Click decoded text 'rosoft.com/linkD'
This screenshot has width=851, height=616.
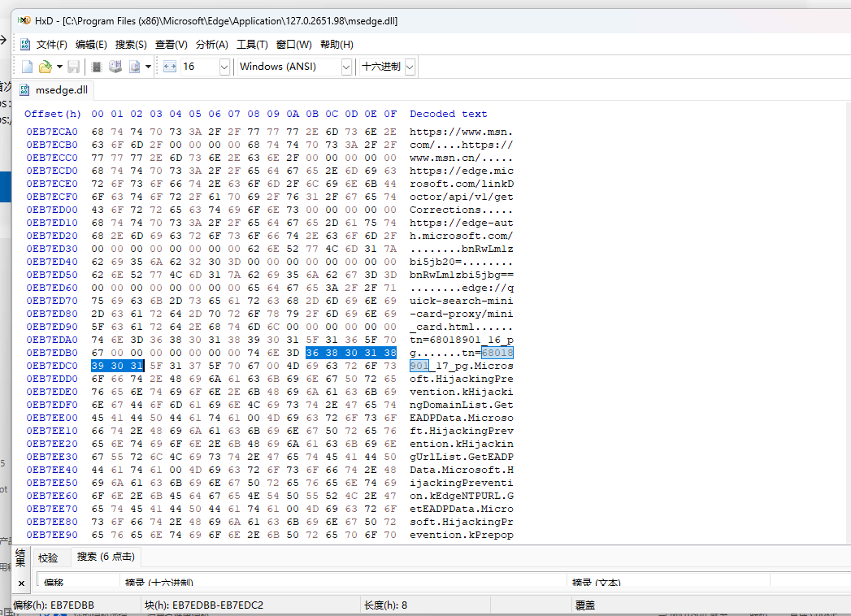(x=462, y=184)
